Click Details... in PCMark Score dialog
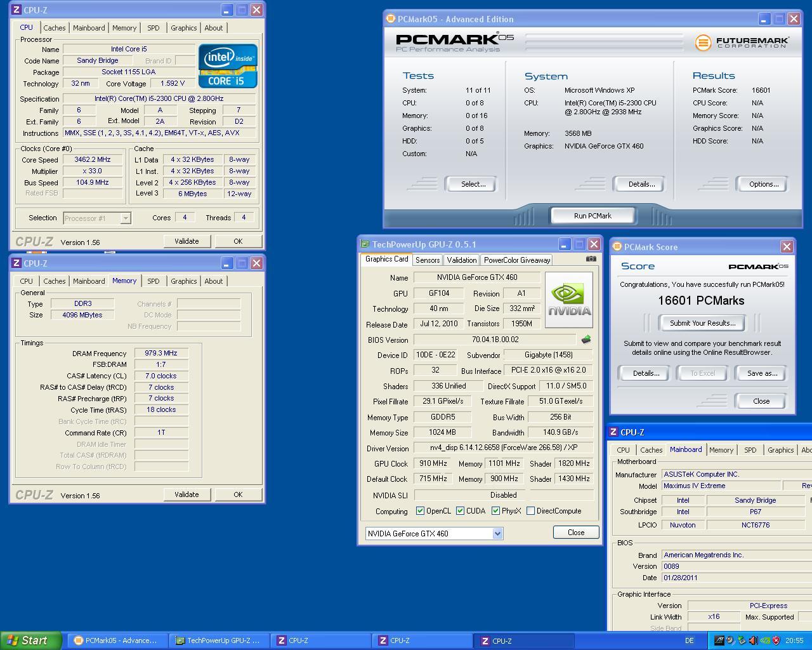 click(x=646, y=373)
